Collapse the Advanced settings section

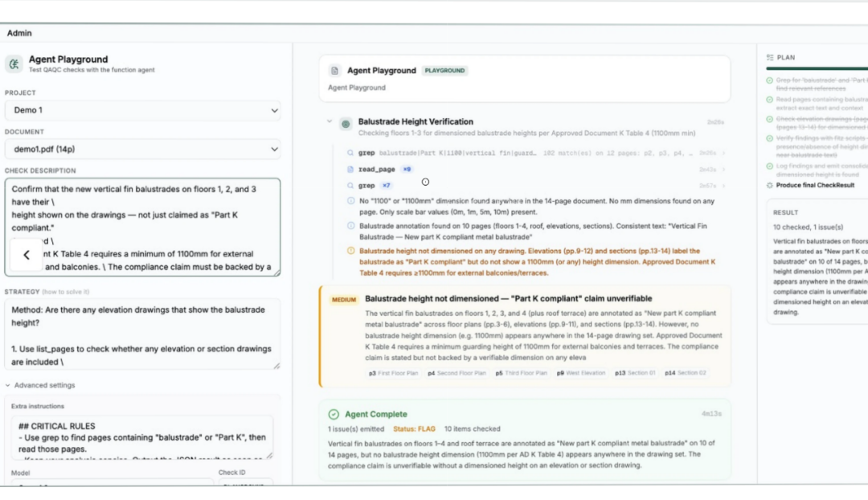40,385
